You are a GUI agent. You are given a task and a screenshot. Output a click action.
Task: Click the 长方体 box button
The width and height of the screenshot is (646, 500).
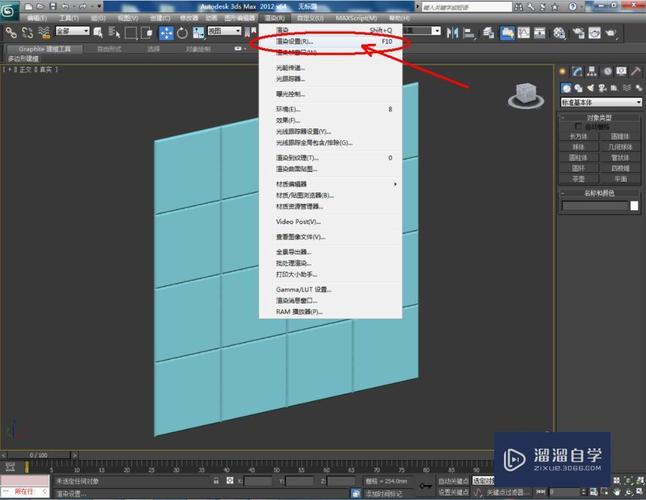tap(579, 137)
